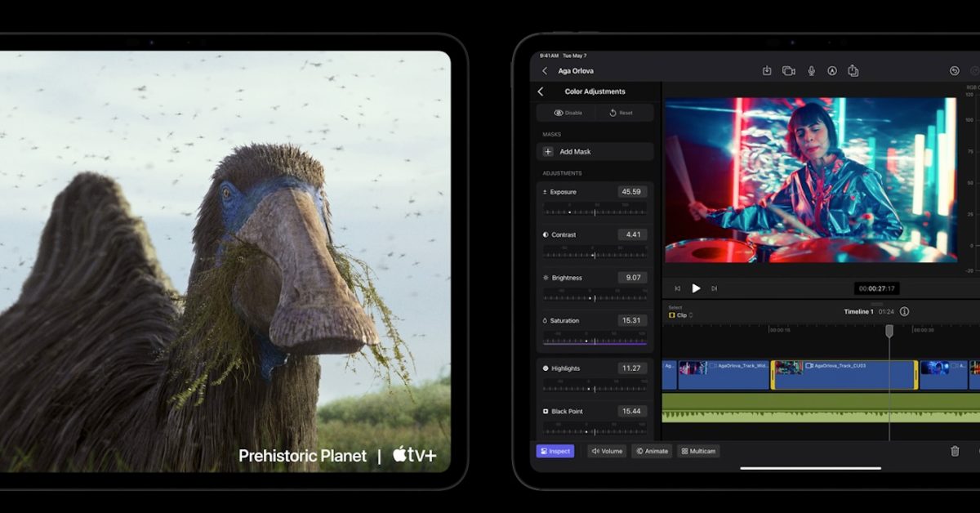Switch to the Multicam tab
The image size is (980, 513).
[698, 451]
